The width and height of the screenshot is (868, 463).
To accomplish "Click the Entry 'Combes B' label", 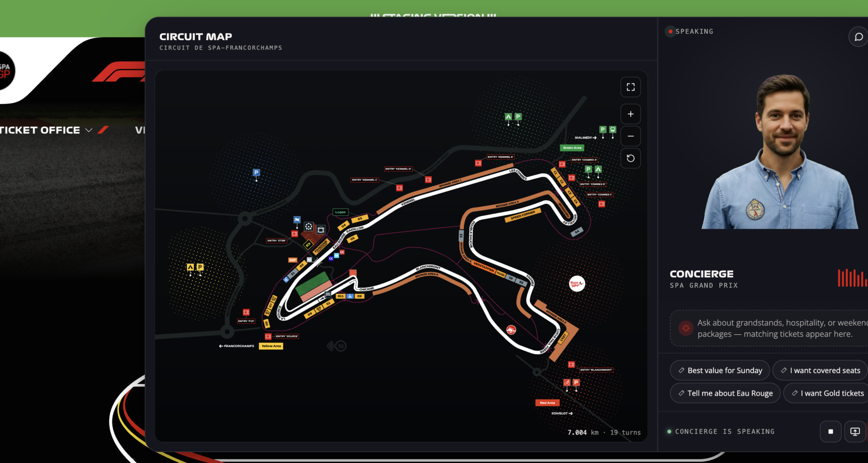I will point(593,184).
